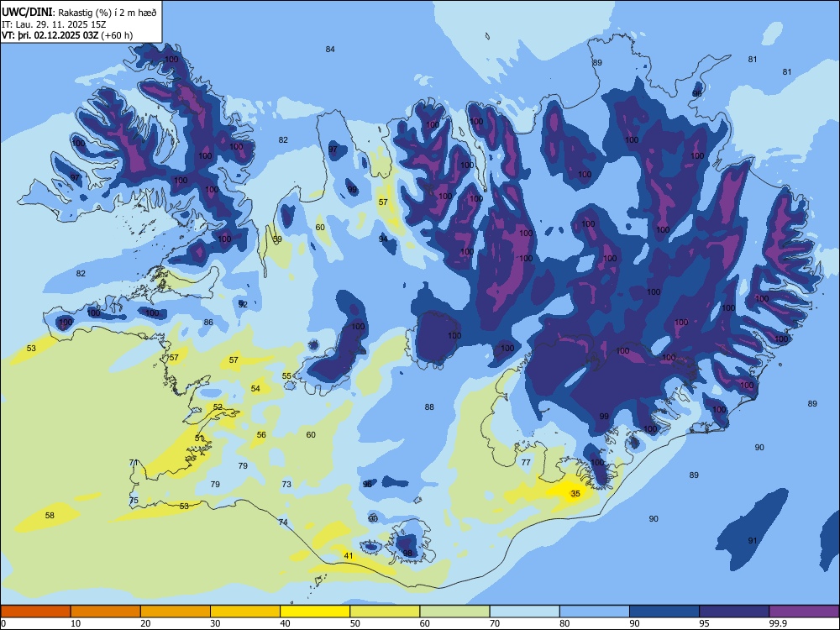Click the humidity value 58 in the southwest sea

coord(50,516)
